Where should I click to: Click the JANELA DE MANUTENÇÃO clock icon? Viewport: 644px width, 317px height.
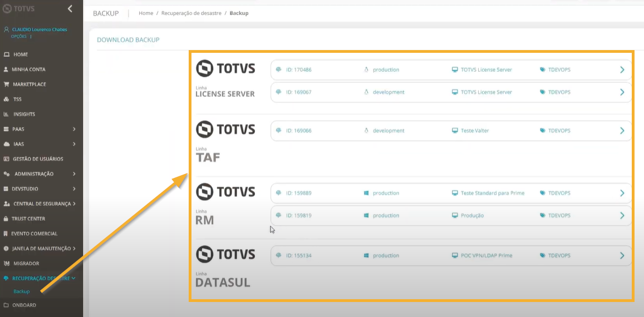[x=6, y=249]
